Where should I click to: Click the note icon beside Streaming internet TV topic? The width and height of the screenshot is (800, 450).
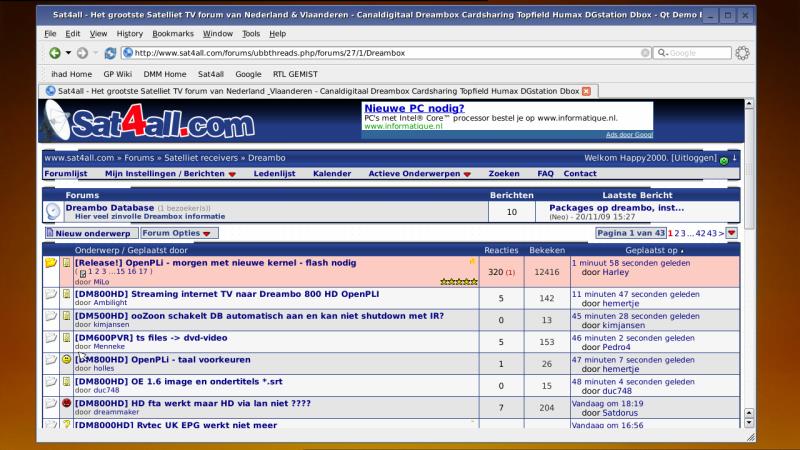[x=66, y=294]
